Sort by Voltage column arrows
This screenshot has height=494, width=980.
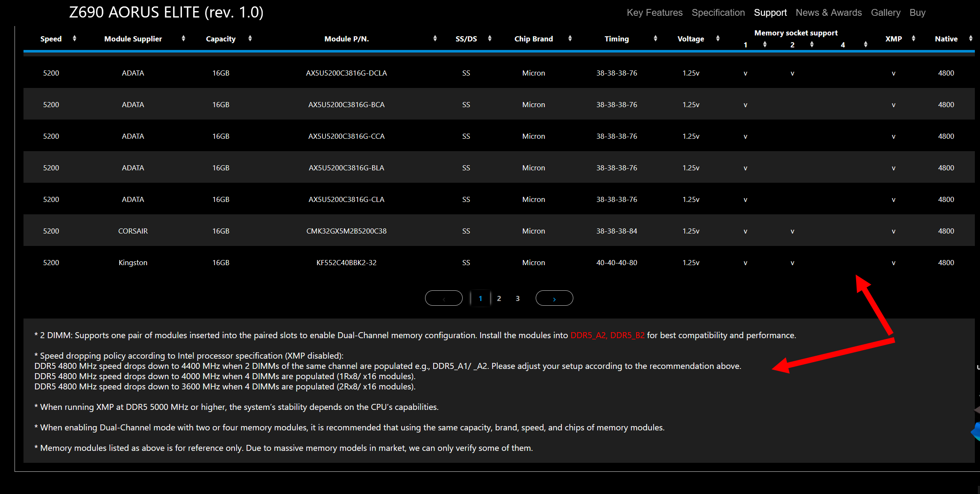point(718,38)
